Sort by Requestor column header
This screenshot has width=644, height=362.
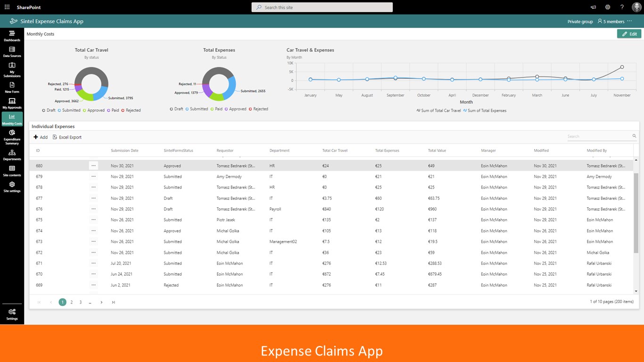coord(225,151)
